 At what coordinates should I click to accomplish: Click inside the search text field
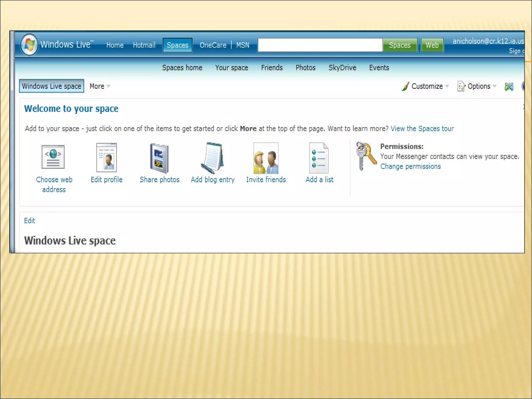[320, 45]
